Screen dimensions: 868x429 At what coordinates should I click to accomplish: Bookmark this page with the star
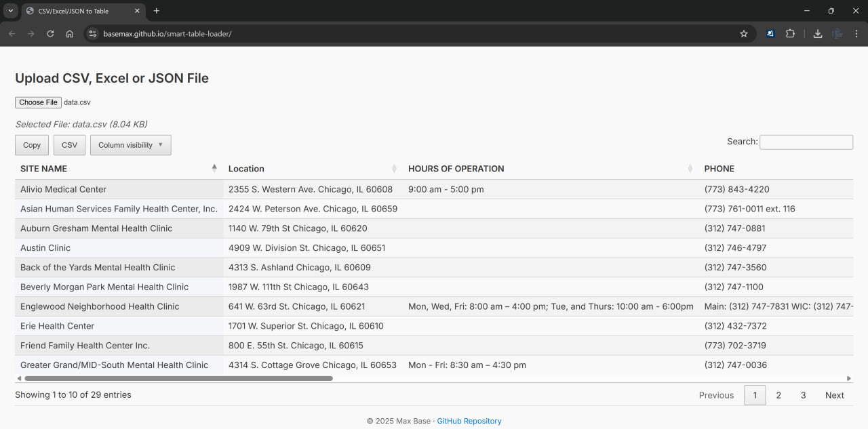point(744,34)
